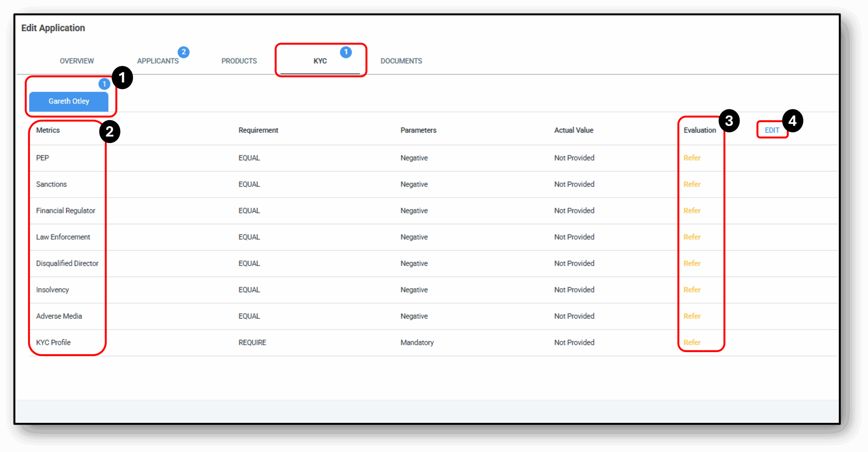Click Refer for Adverse Media
Screen dimensions: 868x452
692,316
